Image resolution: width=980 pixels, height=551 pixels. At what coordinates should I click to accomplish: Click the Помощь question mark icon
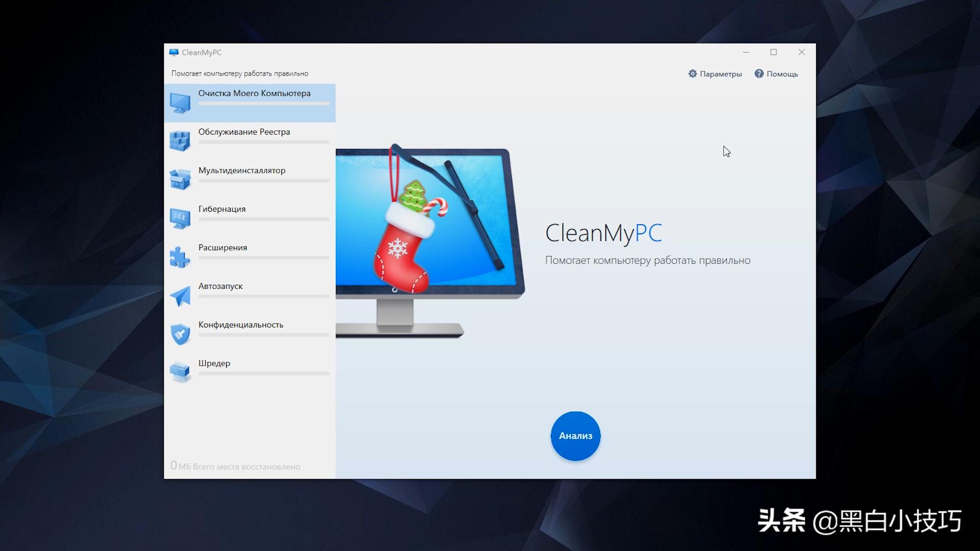759,73
